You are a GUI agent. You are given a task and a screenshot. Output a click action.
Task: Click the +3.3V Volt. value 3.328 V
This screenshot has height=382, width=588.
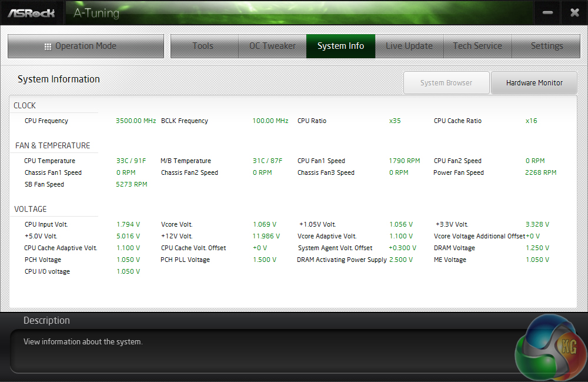537,224
